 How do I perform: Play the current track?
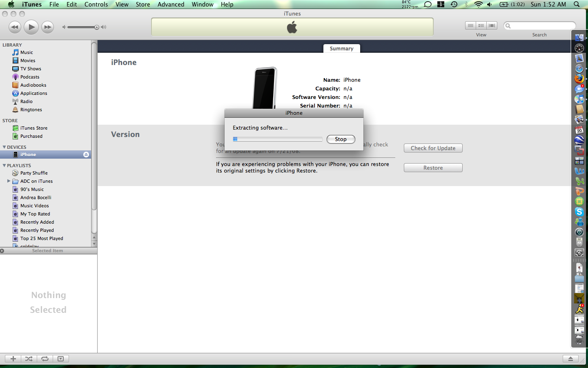(31, 27)
